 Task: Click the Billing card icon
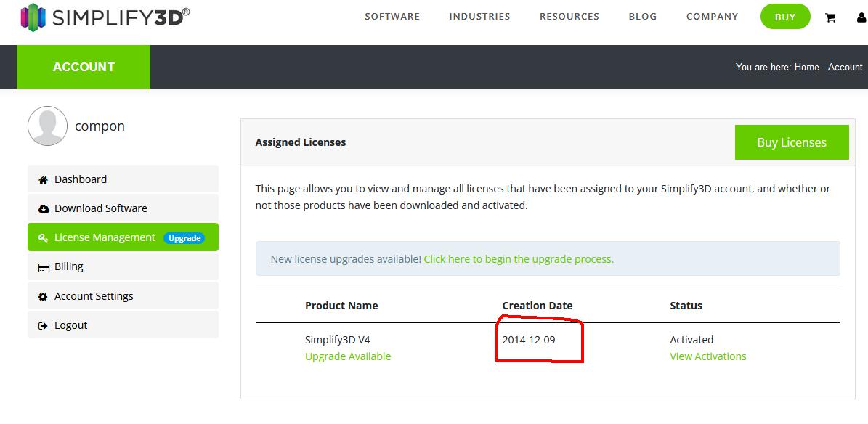click(44, 267)
